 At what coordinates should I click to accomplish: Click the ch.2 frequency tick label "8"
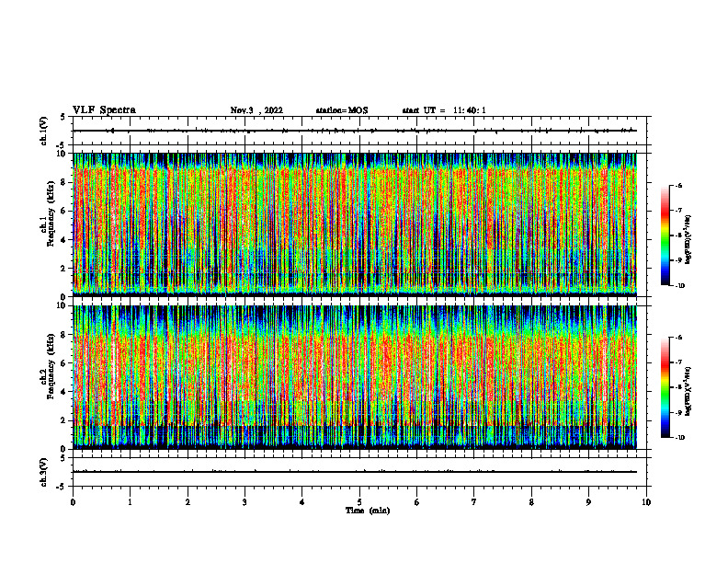pyautogui.click(x=65, y=335)
